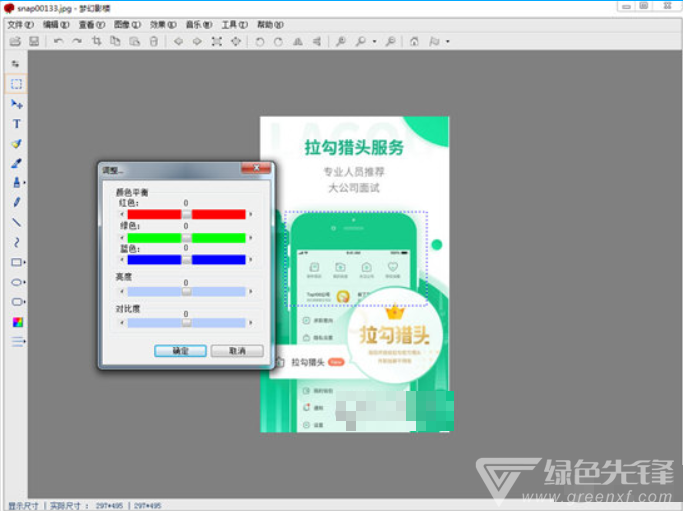Click the 亮度 brightness slider handle
The image size is (683, 511).
click(x=186, y=291)
